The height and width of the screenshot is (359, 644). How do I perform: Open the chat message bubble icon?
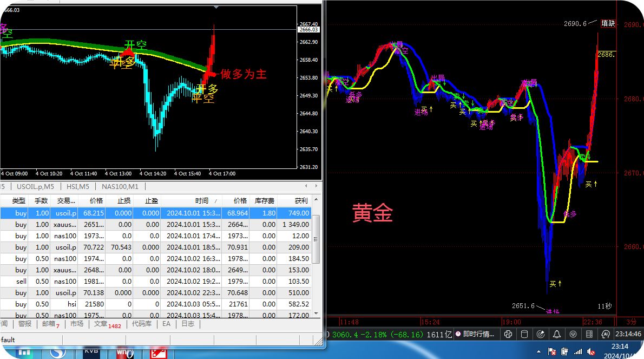[573, 334]
